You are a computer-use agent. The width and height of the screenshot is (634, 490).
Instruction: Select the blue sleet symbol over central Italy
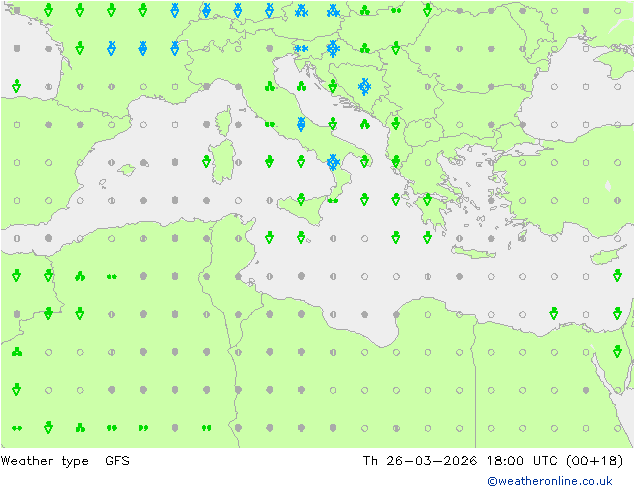[x=301, y=124]
